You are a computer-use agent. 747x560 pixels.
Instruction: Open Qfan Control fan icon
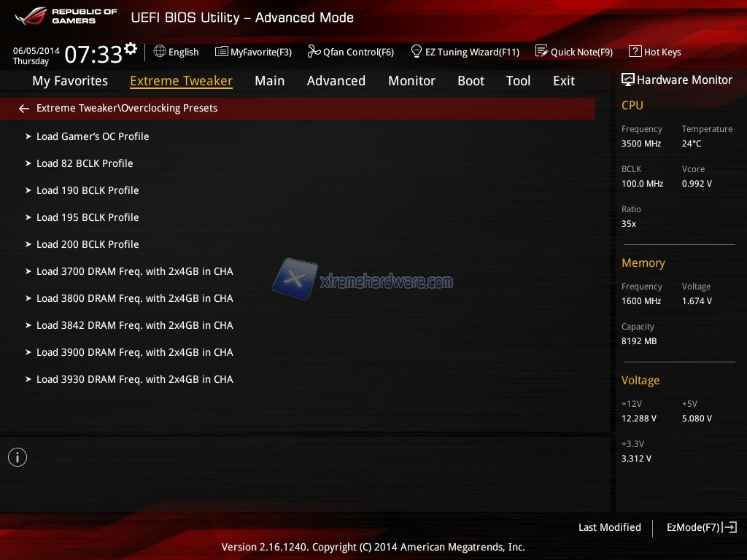[x=314, y=52]
